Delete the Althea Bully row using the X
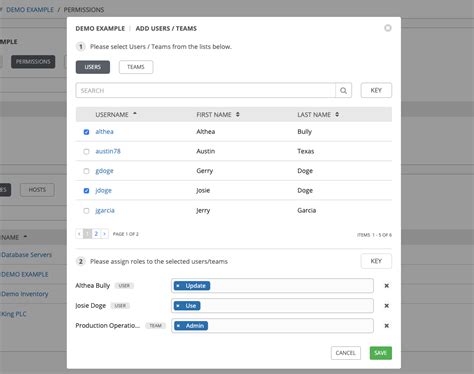The width and height of the screenshot is (474, 374). tap(387, 286)
